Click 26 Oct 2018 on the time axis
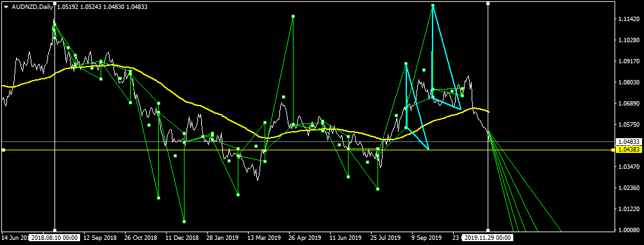This screenshot has height=245, width=644. click(141, 237)
